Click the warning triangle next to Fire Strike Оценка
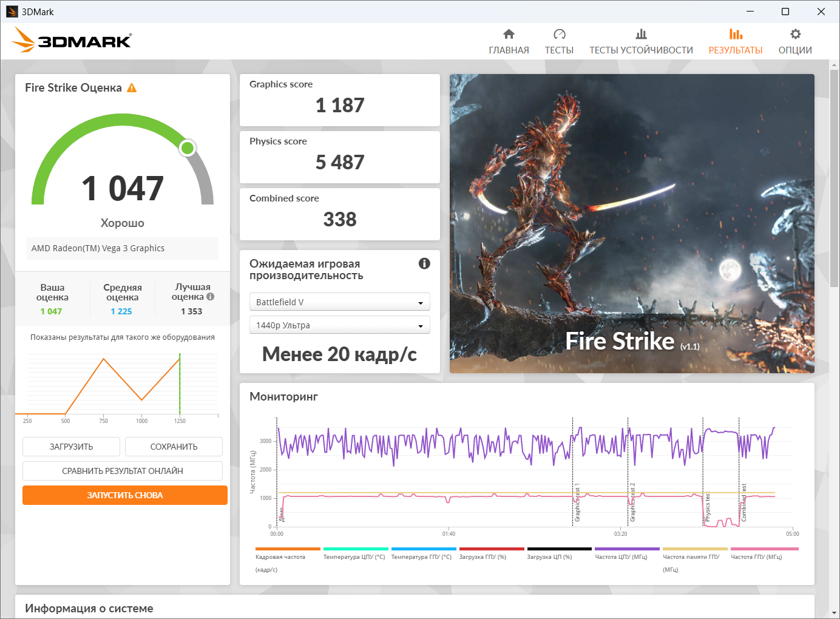Screen dimensions: 840x619 click(132, 88)
